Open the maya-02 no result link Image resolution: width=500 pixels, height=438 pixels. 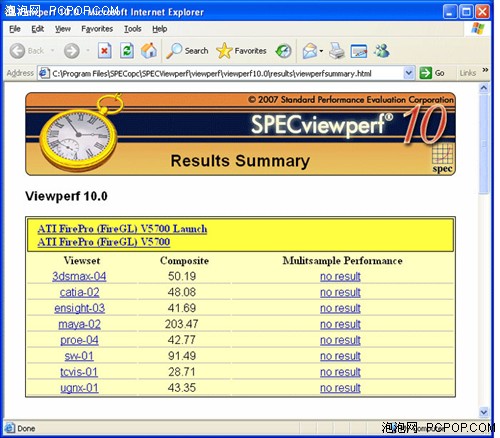click(340, 324)
